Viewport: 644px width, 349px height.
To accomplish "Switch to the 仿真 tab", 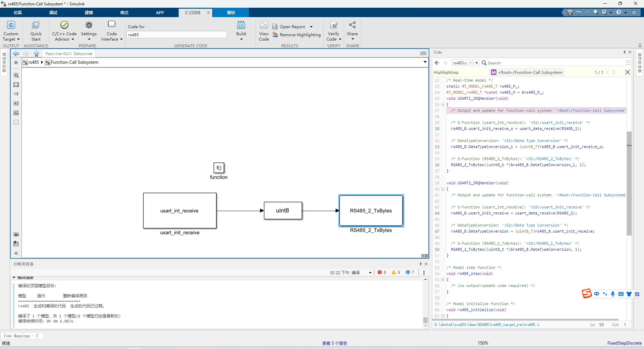I will 18,12.
